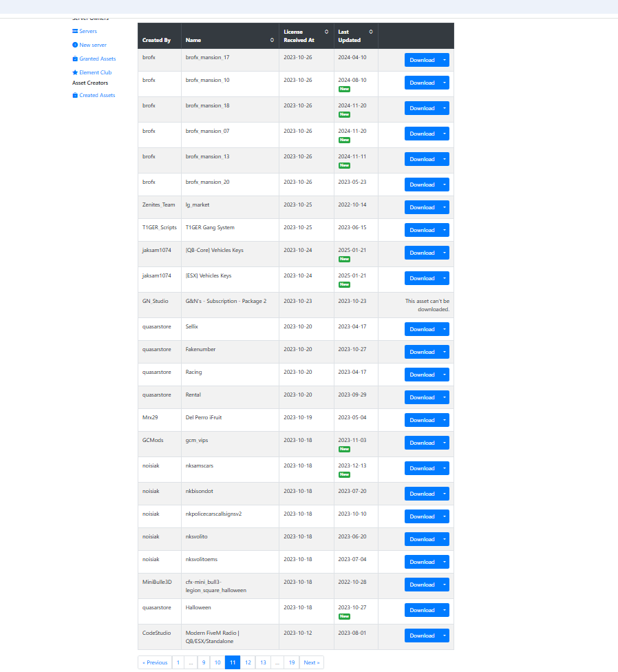This screenshot has width=618, height=672.
Task: Go to page 12
Action: [248, 662]
